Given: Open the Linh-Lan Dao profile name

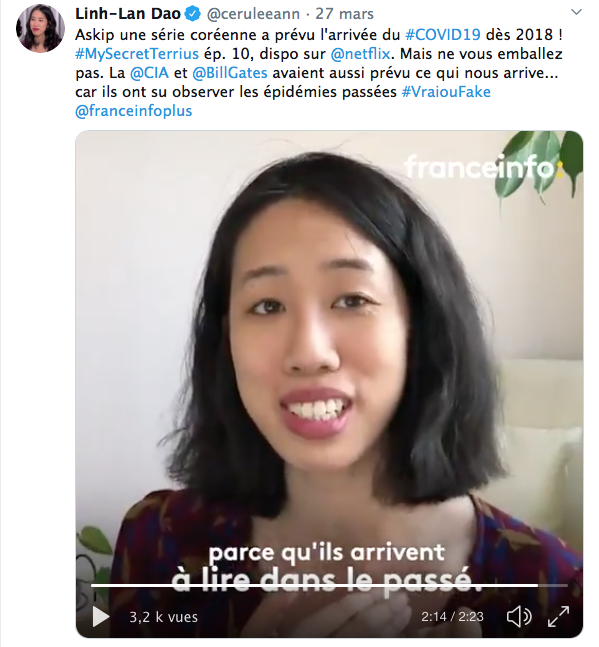Looking at the screenshot, I should [x=128, y=14].
